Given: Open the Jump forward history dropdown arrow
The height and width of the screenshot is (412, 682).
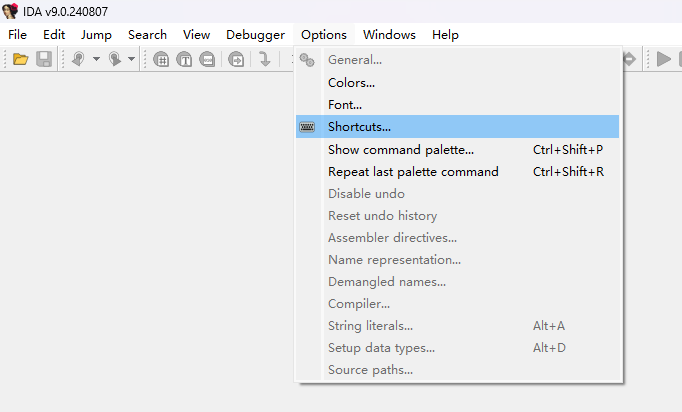Looking at the screenshot, I should coord(131,59).
